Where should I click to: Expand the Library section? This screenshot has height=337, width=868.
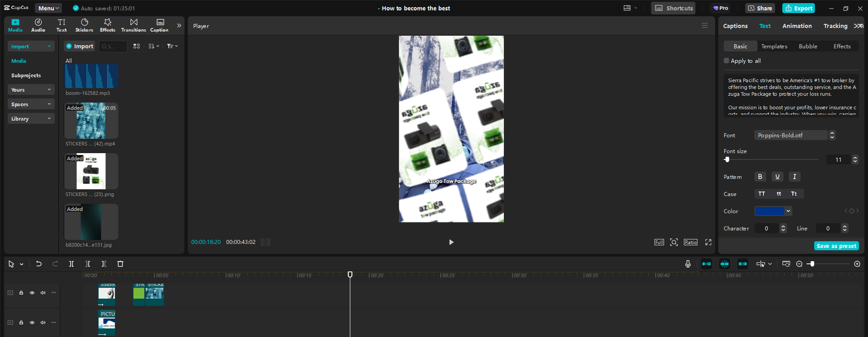(31, 118)
